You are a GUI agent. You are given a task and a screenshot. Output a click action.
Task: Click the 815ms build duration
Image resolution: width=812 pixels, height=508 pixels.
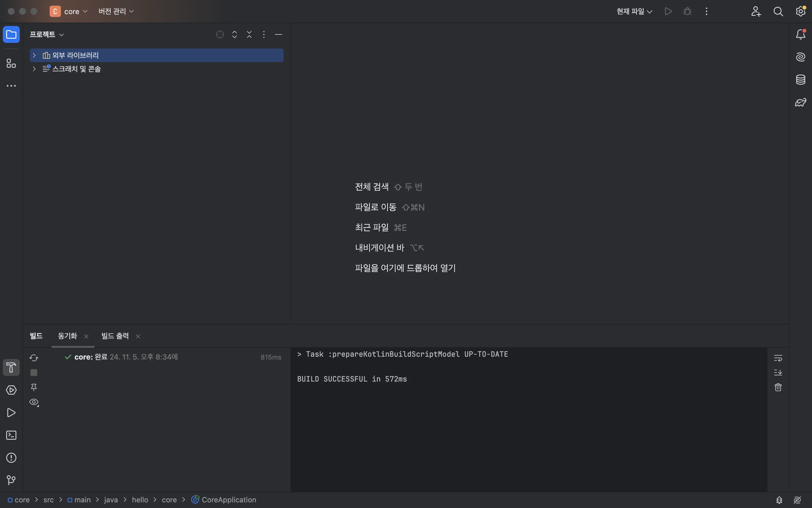[x=271, y=357]
